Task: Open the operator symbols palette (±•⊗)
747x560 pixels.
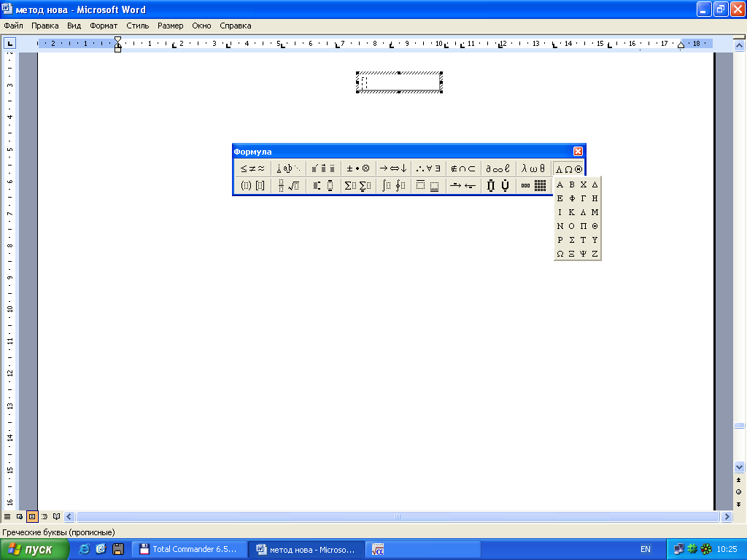Action: pyautogui.click(x=357, y=168)
